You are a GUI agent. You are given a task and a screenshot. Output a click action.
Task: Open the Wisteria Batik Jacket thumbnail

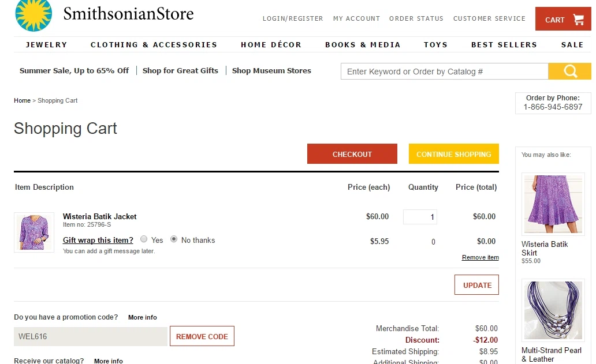[x=34, y=232]
